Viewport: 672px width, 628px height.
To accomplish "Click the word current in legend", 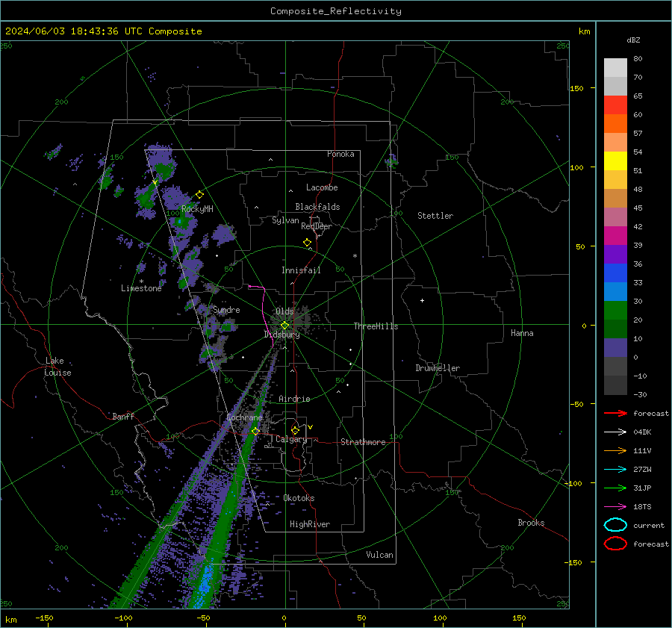I will click(x=649, y=525).
